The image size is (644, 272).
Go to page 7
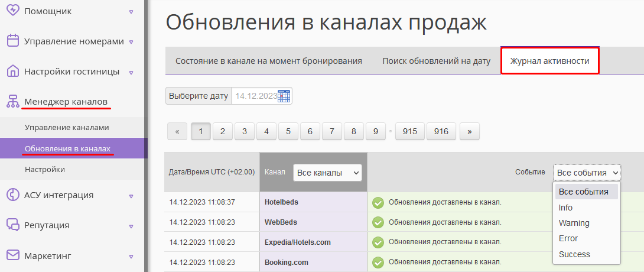click(x=332, y=131)
